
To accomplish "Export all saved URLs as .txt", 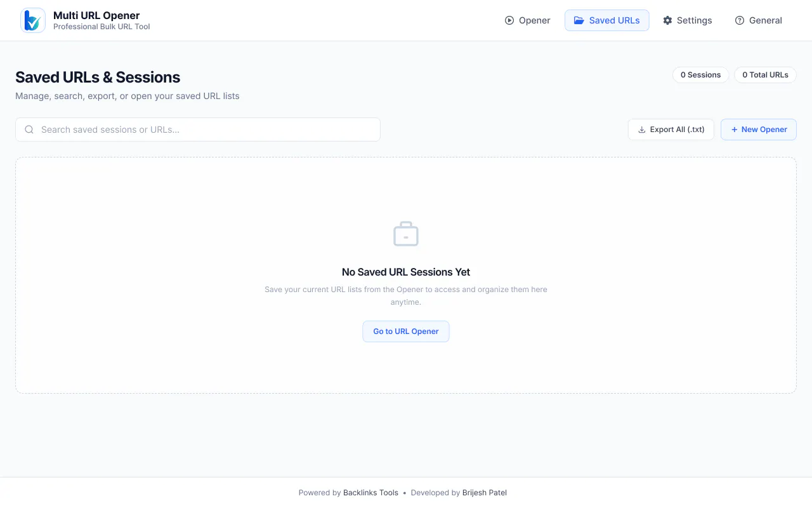I will coord(671,130).
